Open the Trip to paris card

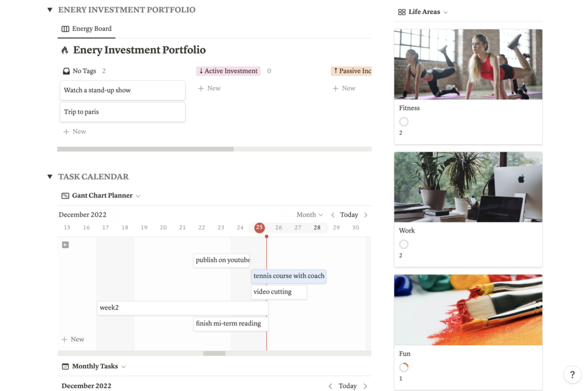[x=122, y=112]
